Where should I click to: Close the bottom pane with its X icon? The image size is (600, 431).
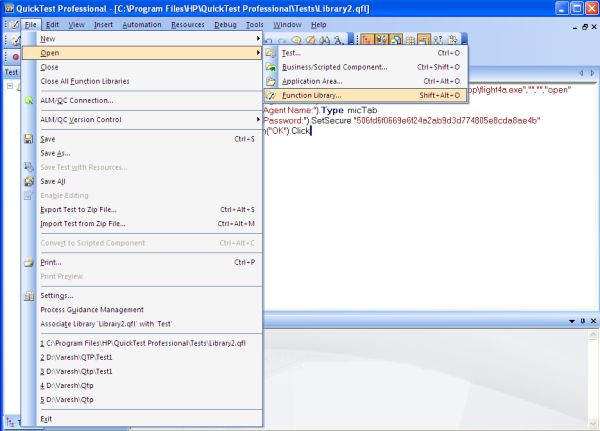593,321
